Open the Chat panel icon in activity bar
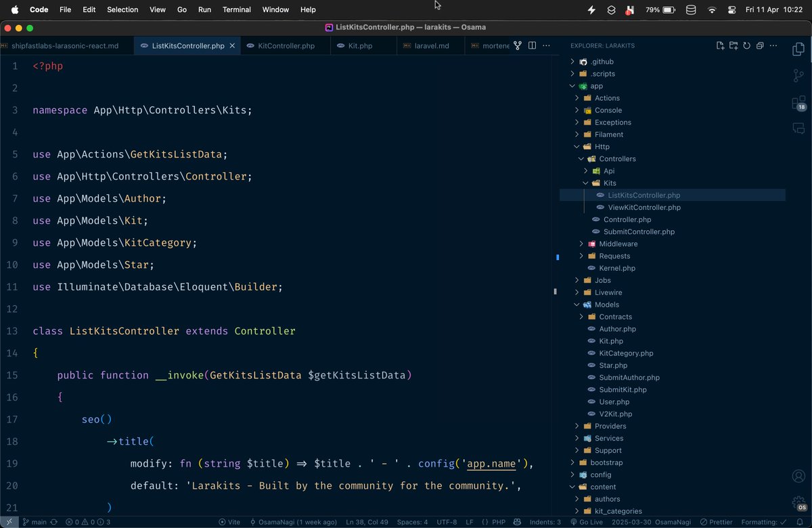The height and width of the screenshot is (528, 812). tap(798, 129)
